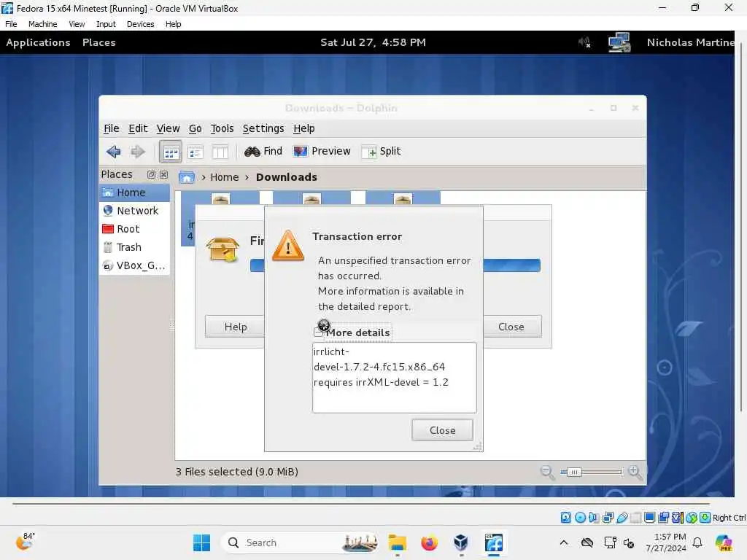Screen dimensions: 747x560
Task: Open Trash in Places sidebar
Action: [x=135, y=247]
